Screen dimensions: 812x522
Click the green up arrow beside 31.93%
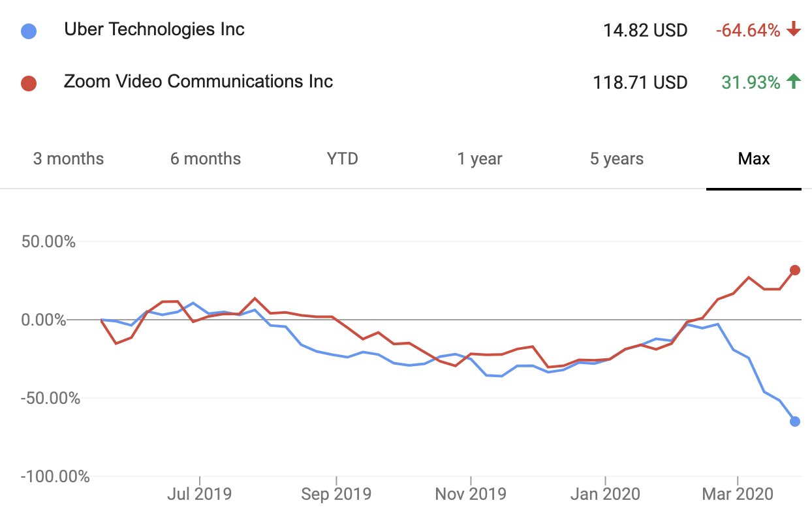click(x=794, y=82)
